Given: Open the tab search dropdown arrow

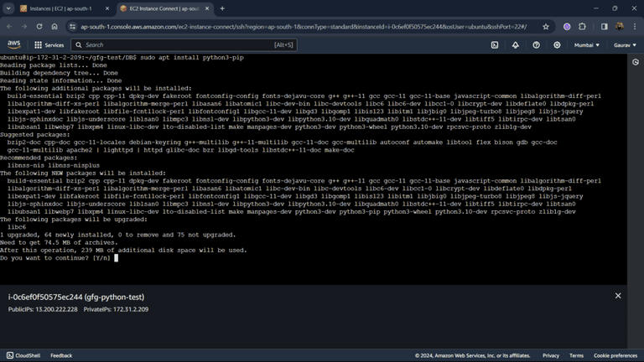Looking at the screenshot, I should pyautogui.click(x=8, y=8).
